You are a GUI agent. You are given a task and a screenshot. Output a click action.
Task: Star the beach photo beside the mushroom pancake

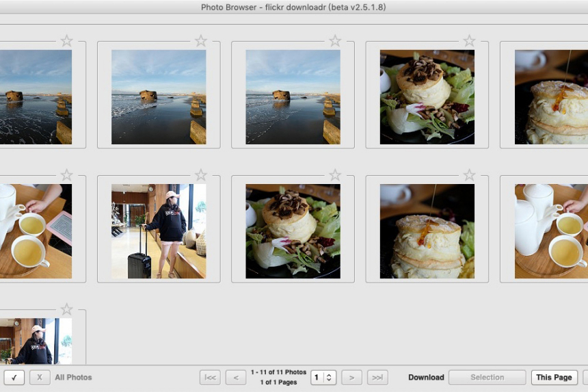click(x=335, y=41)
